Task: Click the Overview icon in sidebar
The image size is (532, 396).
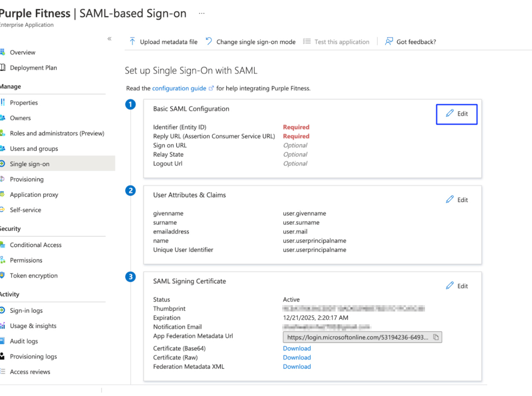Action: point(3,52)
